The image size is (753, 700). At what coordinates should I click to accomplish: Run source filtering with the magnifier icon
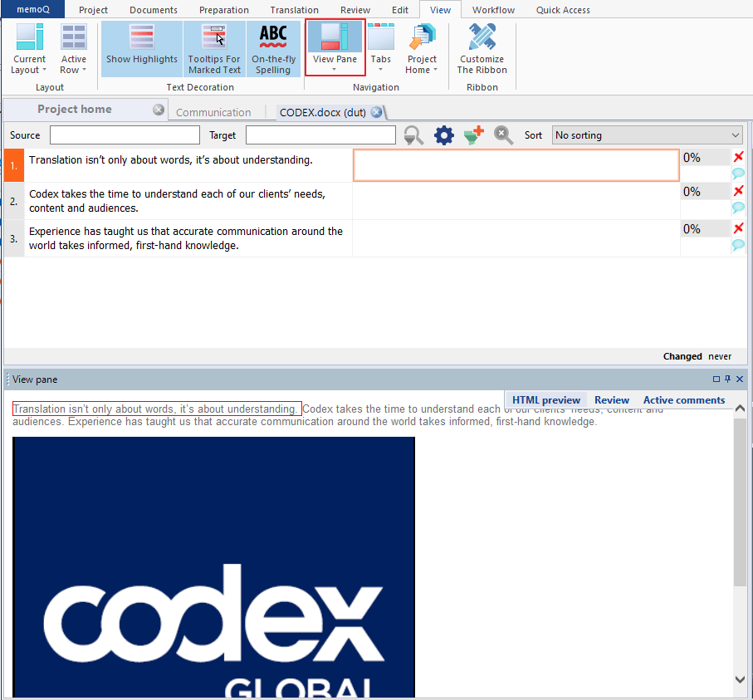(x=413, y=135)
